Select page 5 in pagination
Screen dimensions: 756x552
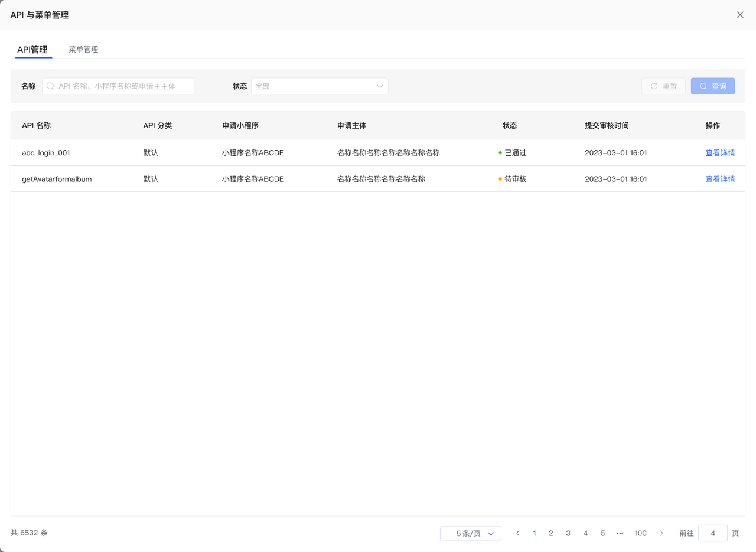click(x=602, y=533)
